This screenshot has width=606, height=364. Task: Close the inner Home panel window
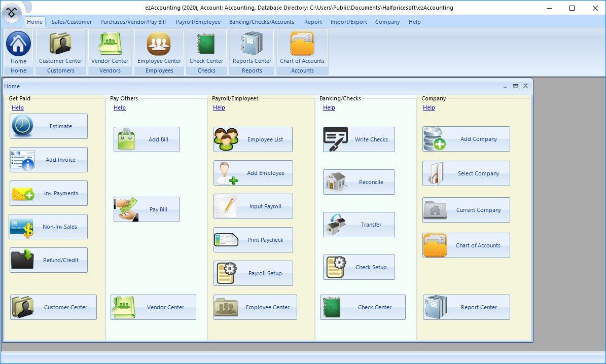525,86
